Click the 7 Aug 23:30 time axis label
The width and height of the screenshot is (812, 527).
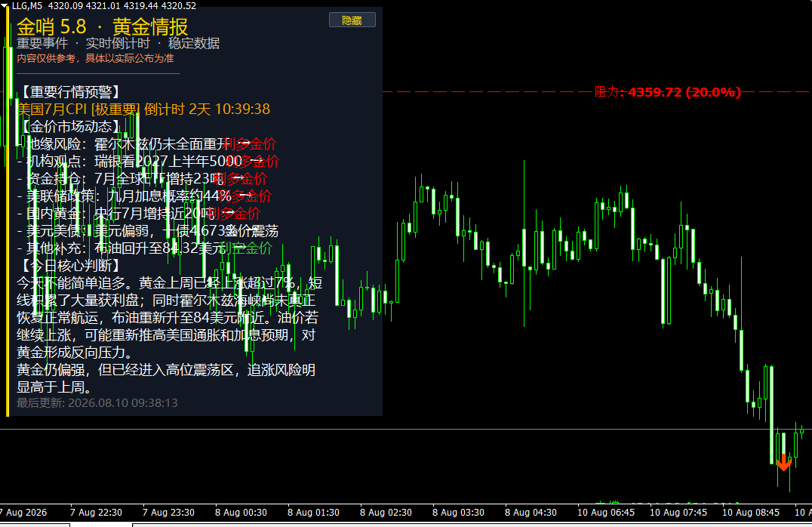click(169, 513)
